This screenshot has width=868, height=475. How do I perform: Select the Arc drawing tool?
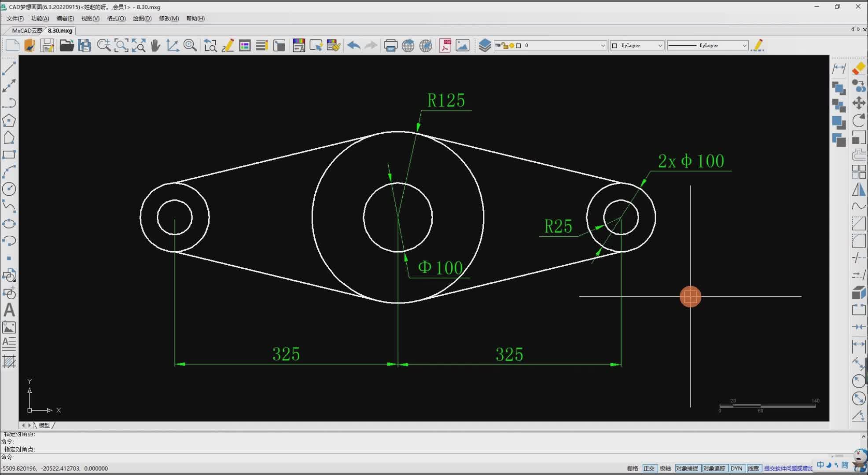(9, 172)
